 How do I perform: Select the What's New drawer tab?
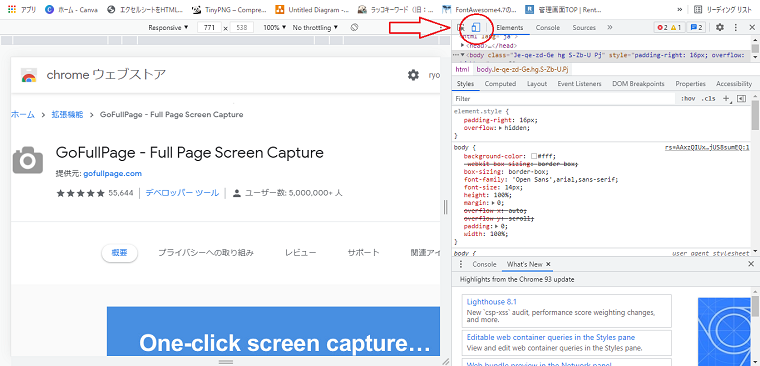tap(524, 264)
